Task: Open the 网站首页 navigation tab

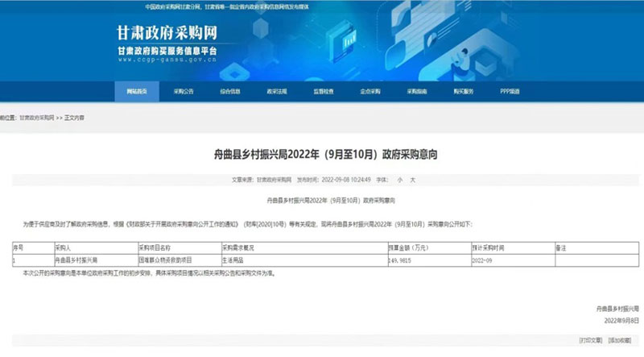Action: click(x=137, y=92)
